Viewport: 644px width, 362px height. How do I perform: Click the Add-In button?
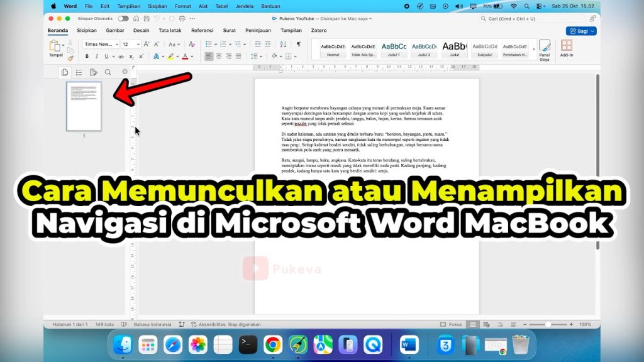point(567,48)
